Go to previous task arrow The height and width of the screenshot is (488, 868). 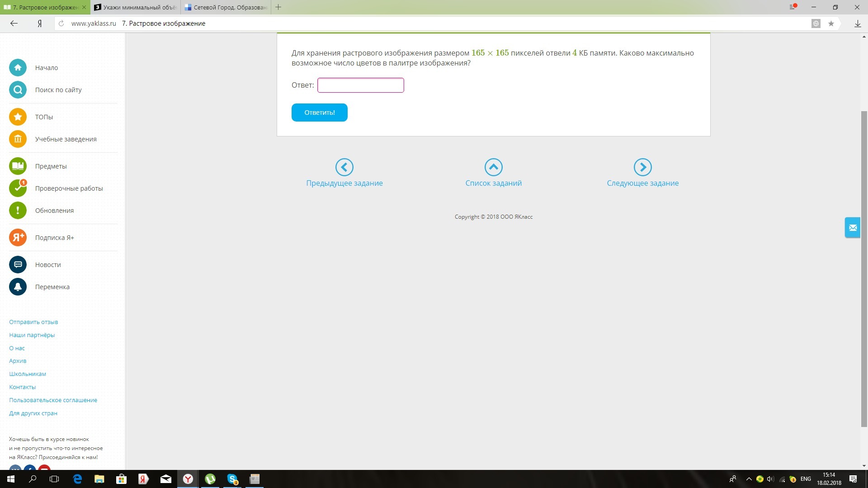click(344, 167)
